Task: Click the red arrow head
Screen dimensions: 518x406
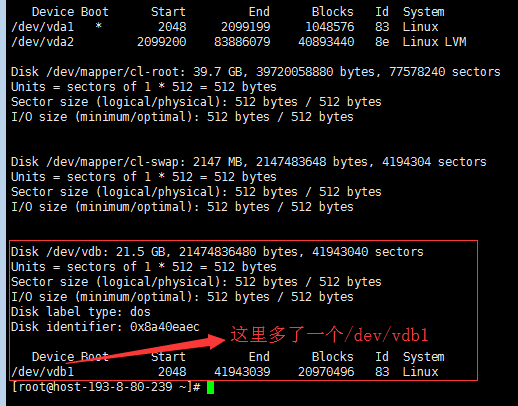Action: point(216,341)
